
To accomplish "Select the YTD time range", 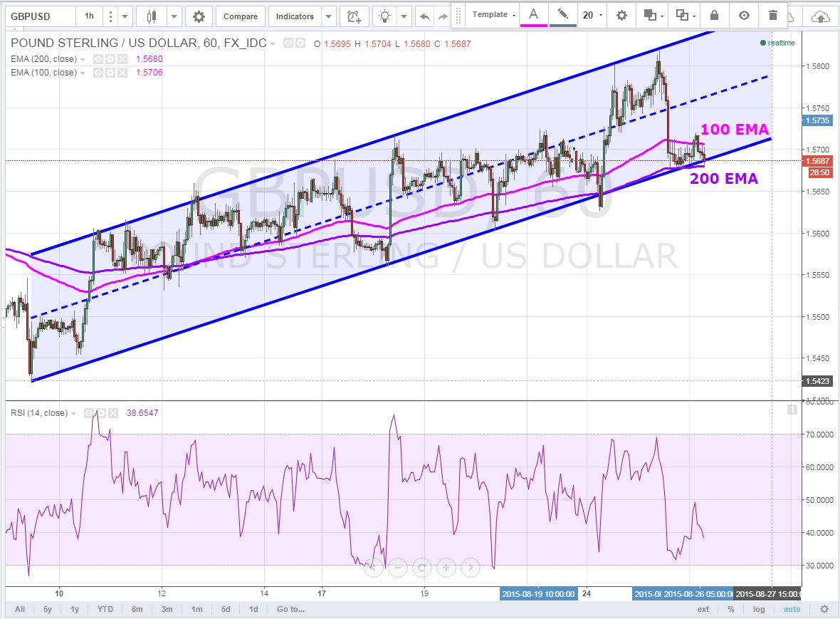I will (x=105, y=609).
